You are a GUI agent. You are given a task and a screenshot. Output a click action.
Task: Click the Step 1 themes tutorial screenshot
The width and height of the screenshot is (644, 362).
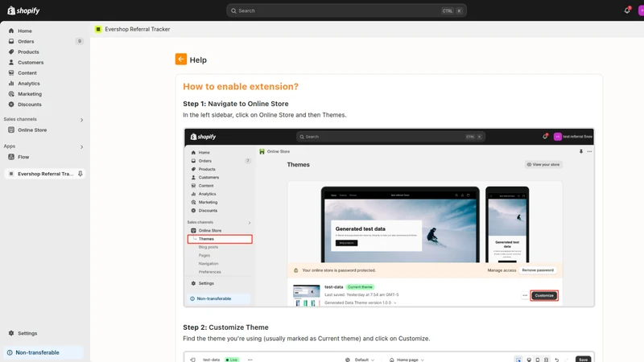point(389,217)
